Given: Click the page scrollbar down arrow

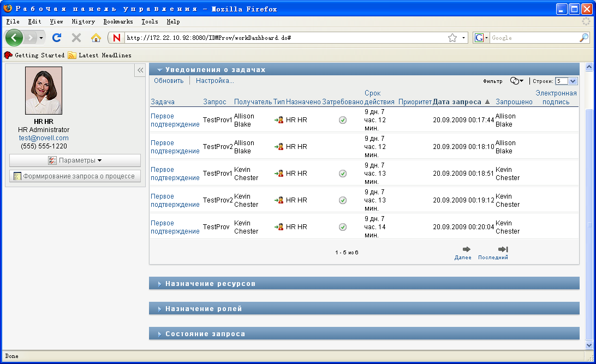Looking at the screenshot, I should (589, 345).
